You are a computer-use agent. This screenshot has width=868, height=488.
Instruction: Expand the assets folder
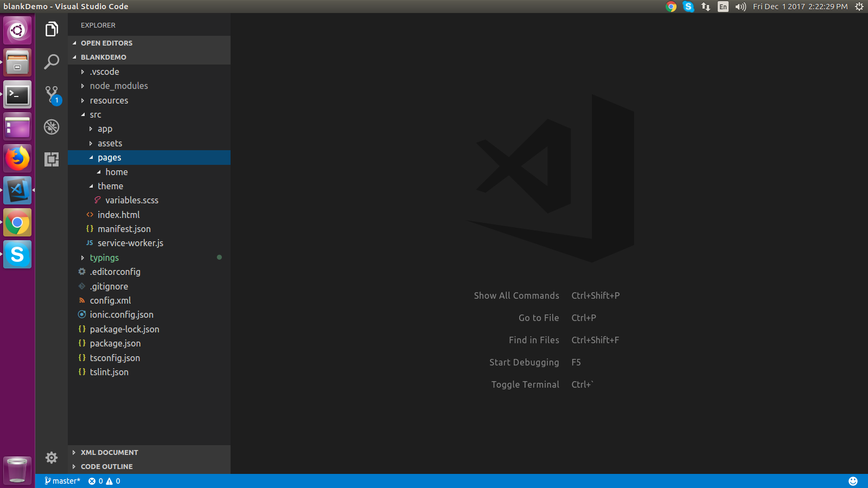(149, 143)
